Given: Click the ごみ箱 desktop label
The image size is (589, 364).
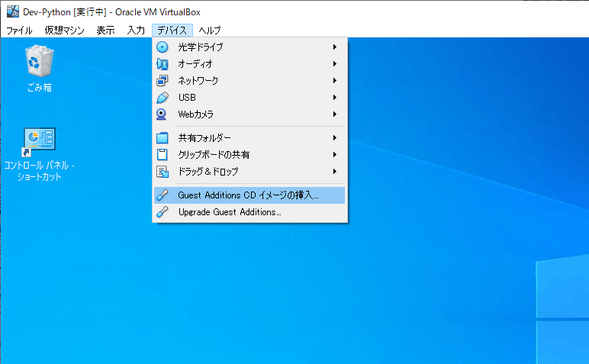Looking at the screenshot, I should [x=40, y=88].
